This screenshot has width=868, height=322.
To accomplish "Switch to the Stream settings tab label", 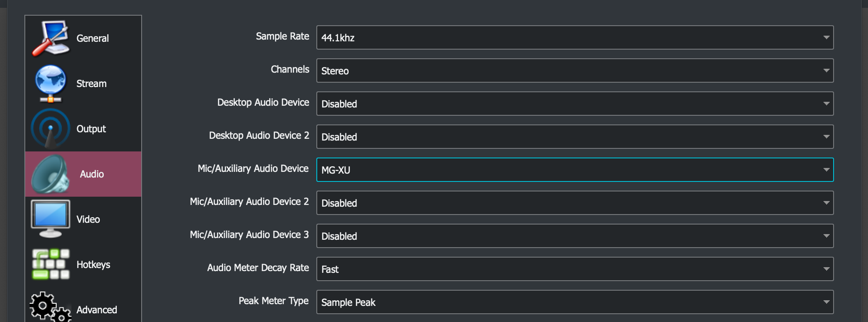I will coord(92,84).
